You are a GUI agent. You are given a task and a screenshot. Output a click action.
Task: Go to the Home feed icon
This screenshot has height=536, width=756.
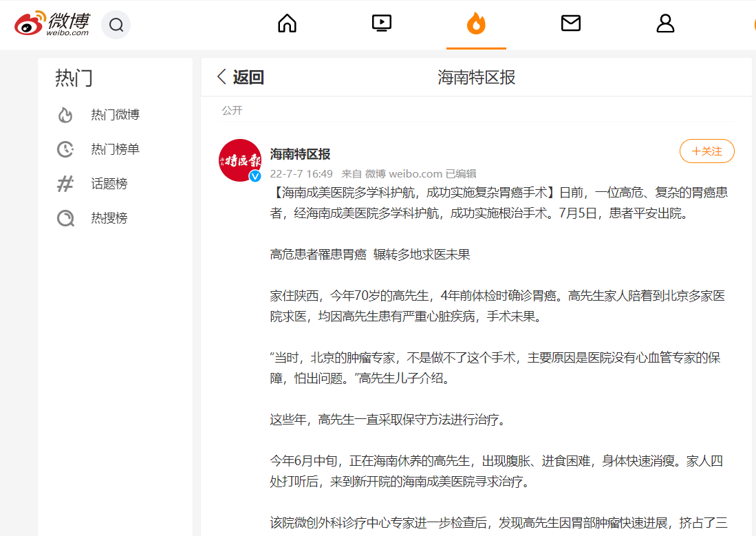(x=287, y=23)
